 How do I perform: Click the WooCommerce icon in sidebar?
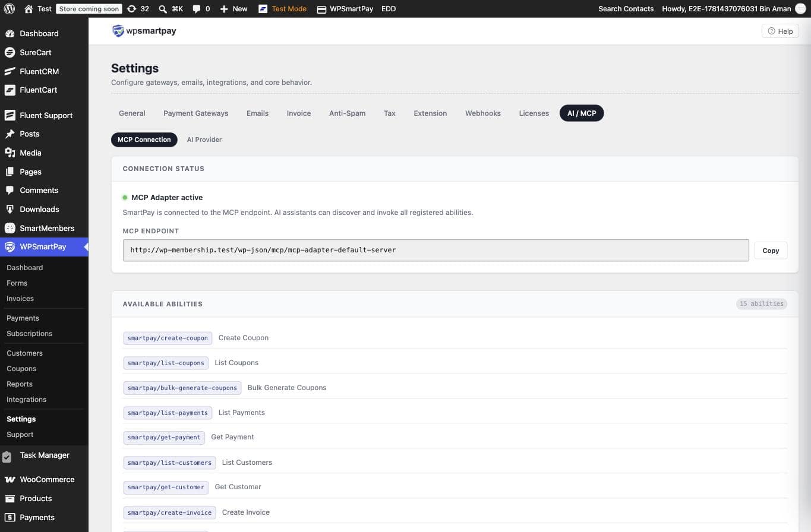(10, 479)
